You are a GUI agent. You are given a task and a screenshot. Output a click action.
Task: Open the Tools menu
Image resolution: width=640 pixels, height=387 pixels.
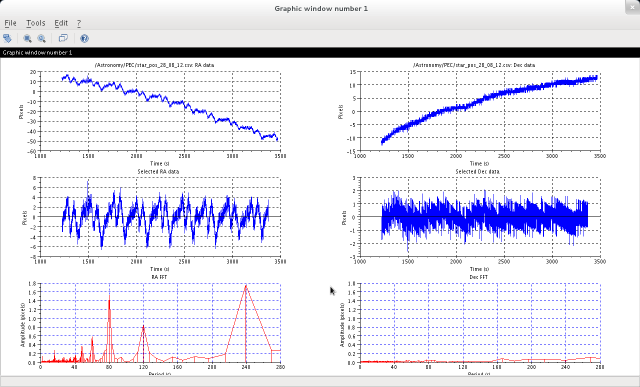[x=36, y=23]
